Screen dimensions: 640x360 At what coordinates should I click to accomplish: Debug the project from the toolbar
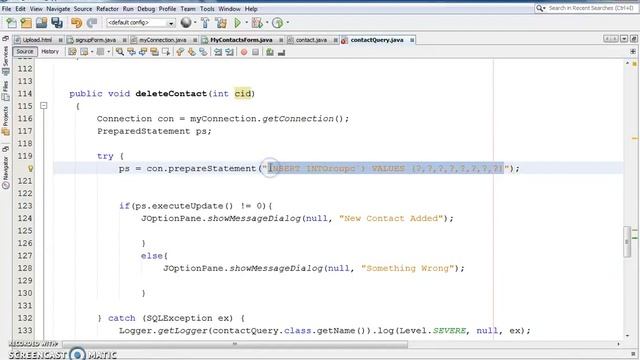tap(257, 23)
